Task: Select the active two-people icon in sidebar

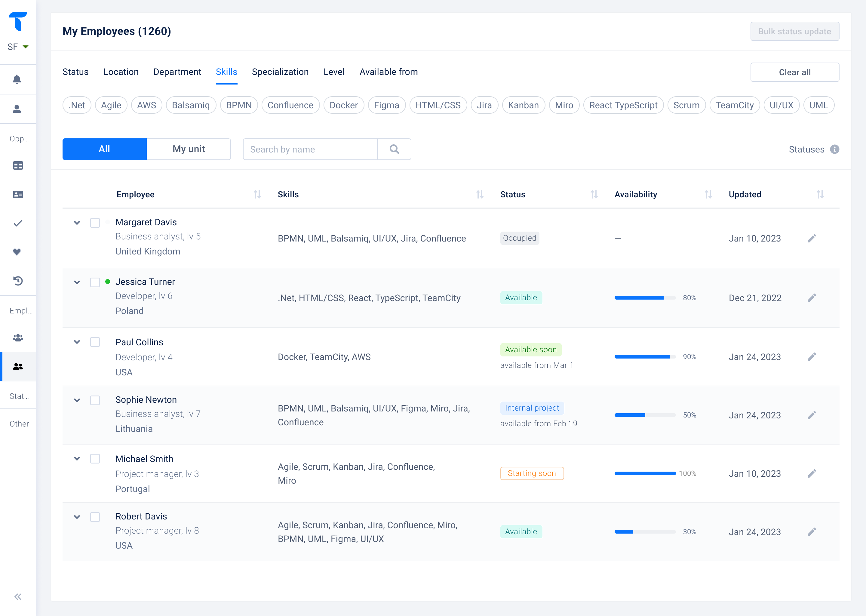Action: [18, 366]
